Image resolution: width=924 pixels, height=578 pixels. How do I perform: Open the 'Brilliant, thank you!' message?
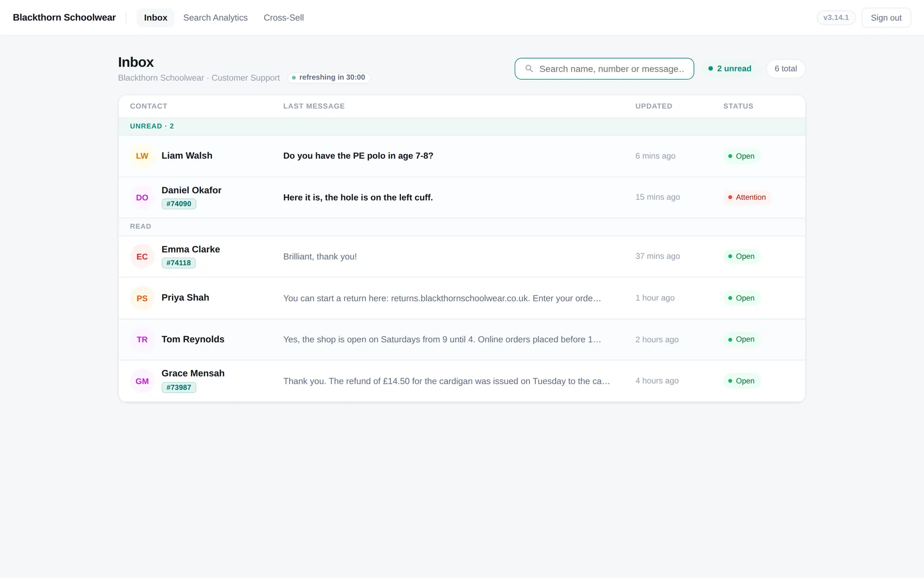click(x=320, y=257)
